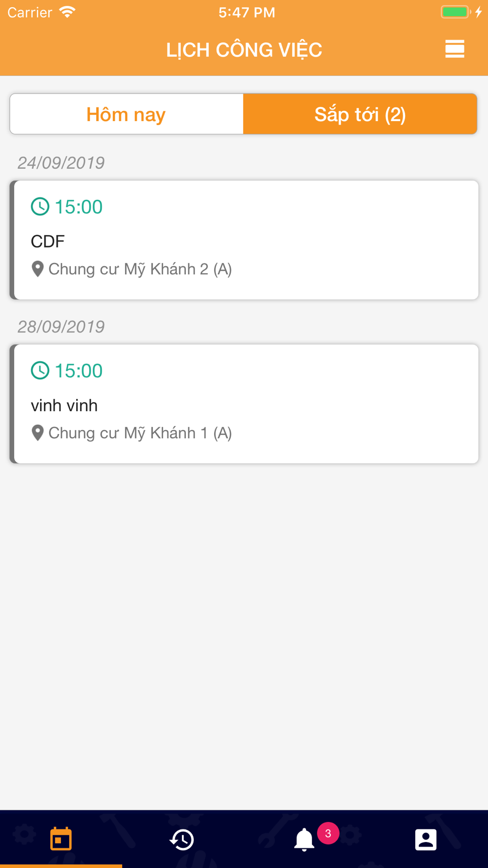
Task: Tap the location pin for Mỹ Khánh 2
Action: point(38,269)
